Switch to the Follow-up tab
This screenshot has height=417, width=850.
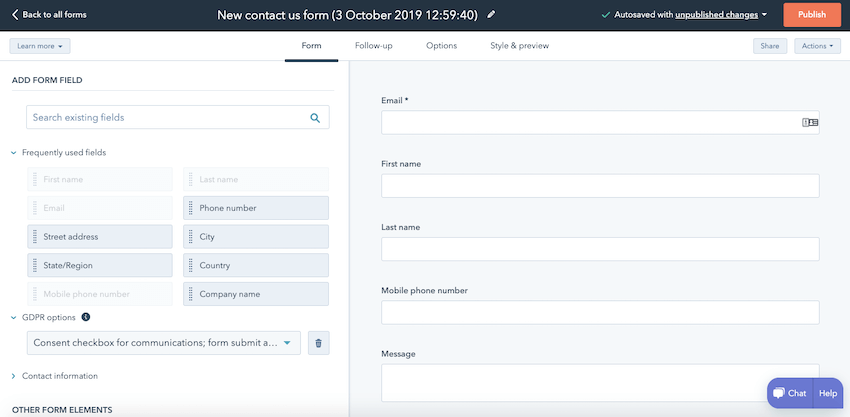point(374,46)
